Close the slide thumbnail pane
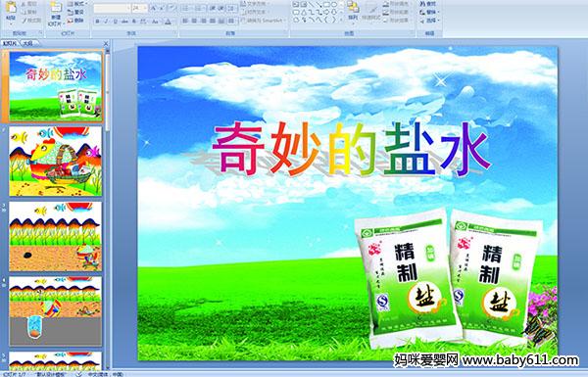 tap(106, 44)
